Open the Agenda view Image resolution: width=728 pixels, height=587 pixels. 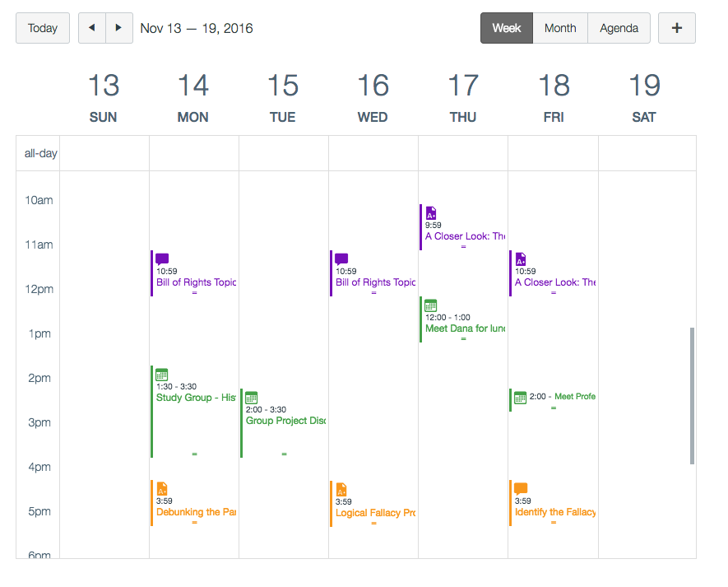click(619, 27)
